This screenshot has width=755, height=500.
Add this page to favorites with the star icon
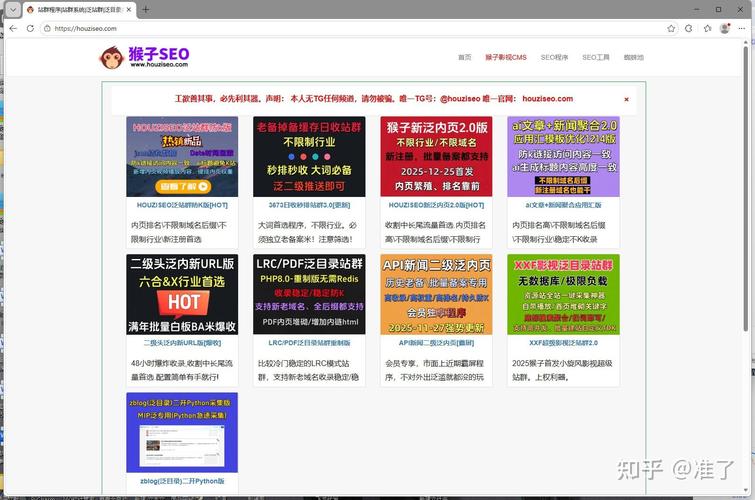(671, 28)
